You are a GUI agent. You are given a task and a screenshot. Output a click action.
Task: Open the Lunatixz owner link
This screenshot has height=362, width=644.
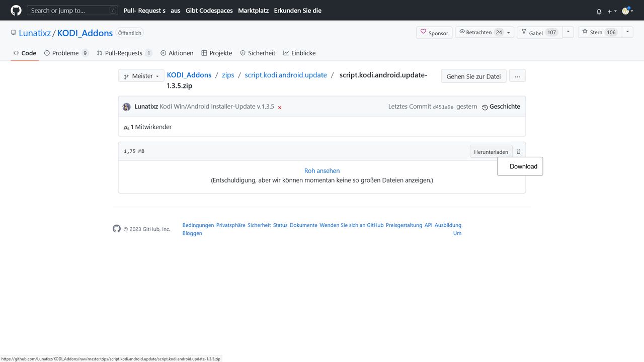coord(35,33)
